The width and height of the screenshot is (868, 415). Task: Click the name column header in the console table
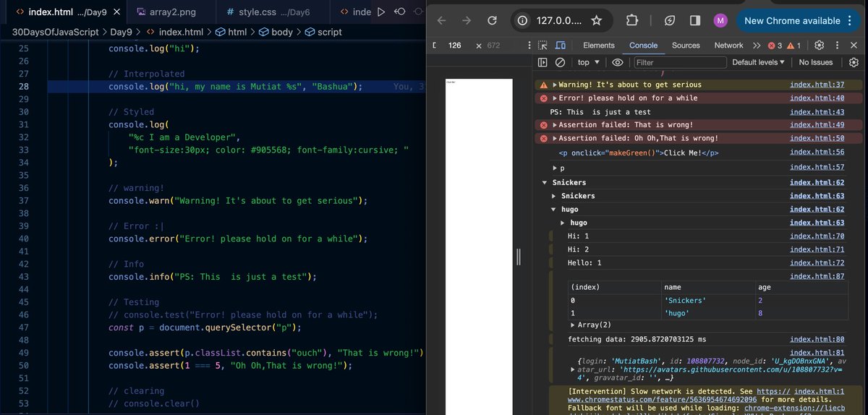point(707,287)
